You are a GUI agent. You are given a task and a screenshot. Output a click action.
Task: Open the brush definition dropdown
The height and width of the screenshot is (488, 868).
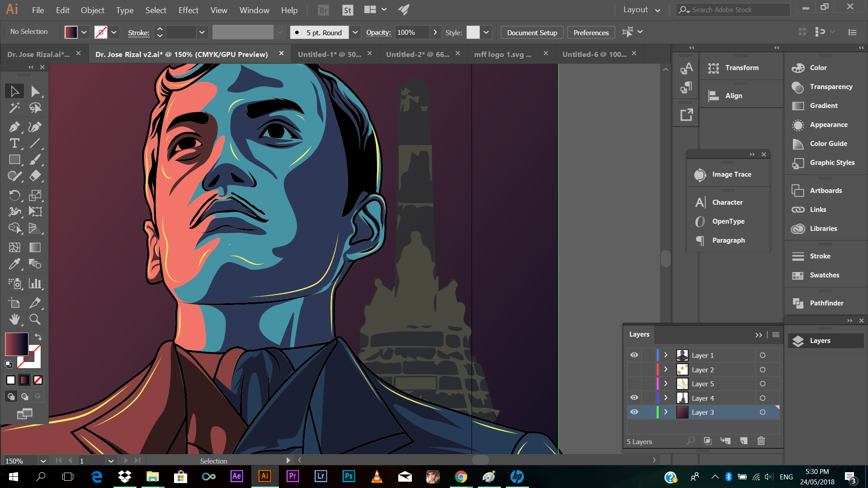[355, 32]
